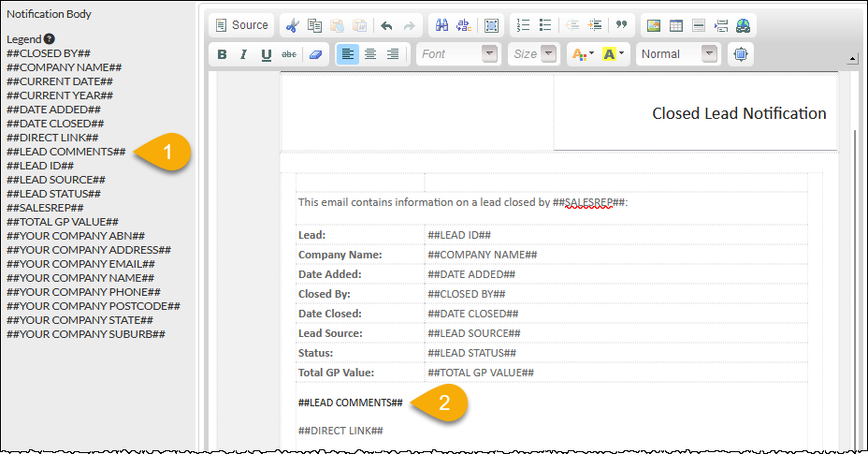Select ##LEAD ID## in legend
The image size is (868, 454).
(x=40, y=166)
